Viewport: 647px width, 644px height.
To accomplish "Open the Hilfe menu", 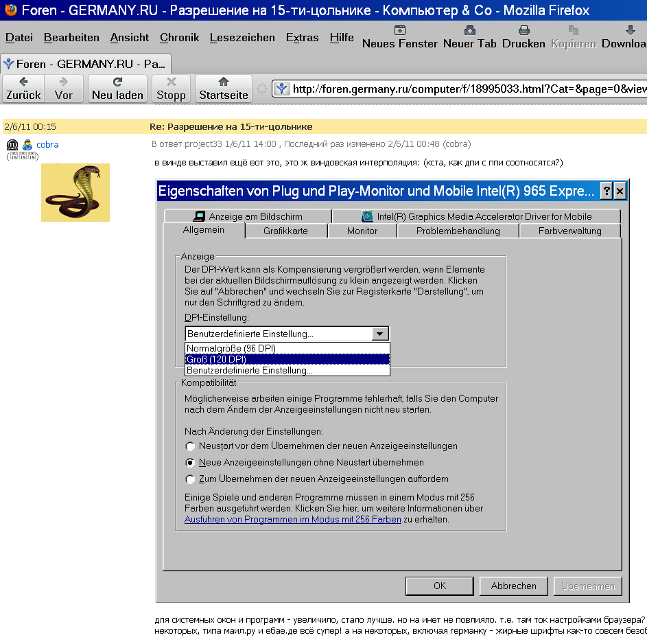I will 342,38.
